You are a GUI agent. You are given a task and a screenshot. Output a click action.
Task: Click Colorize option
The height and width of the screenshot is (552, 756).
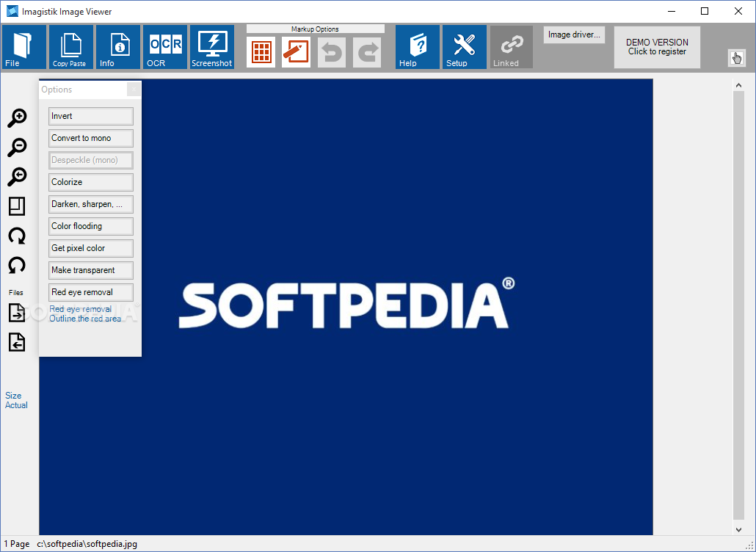pyautogui.click(x=90, y=182)
